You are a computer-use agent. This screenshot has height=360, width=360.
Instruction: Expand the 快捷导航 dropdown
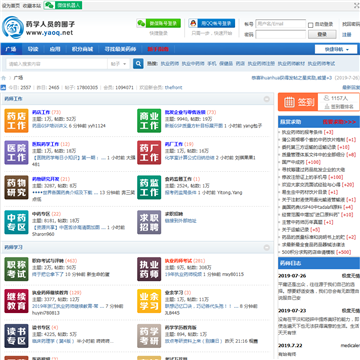click(x=336, y=49)
